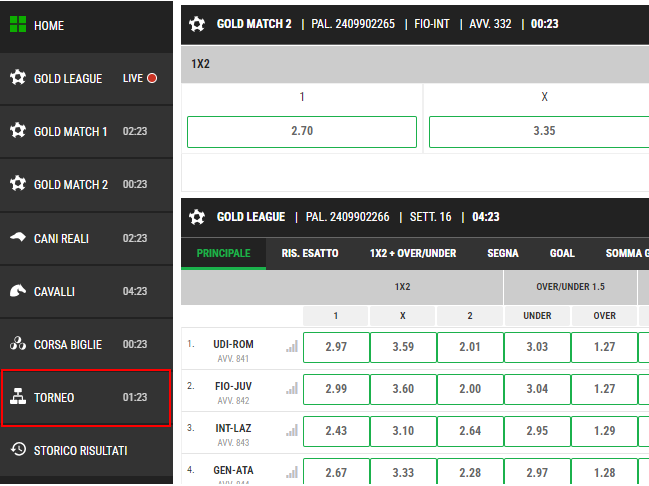Click the Torneo bracket icon
Image resolution: width=649 pixels, height=486 pixels.
[17, 397]
